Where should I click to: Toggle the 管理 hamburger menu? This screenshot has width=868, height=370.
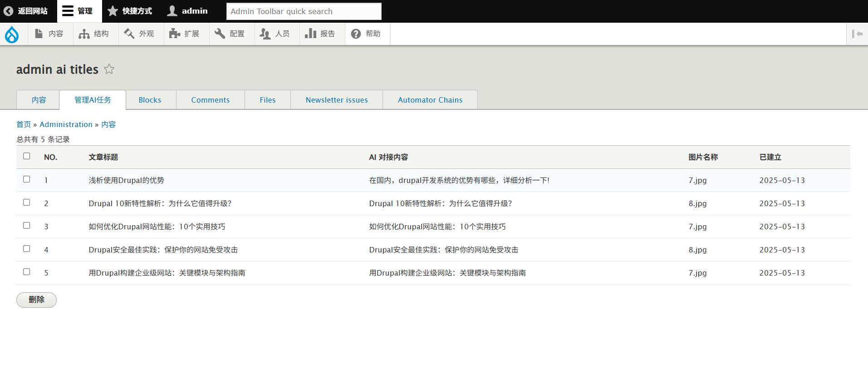(79, 11)
